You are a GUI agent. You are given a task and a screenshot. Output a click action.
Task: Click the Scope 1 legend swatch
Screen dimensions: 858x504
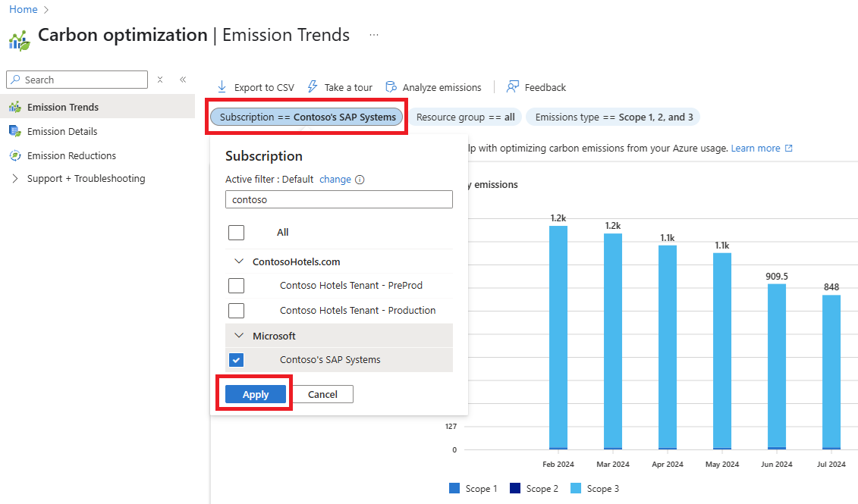click(454, 488)
